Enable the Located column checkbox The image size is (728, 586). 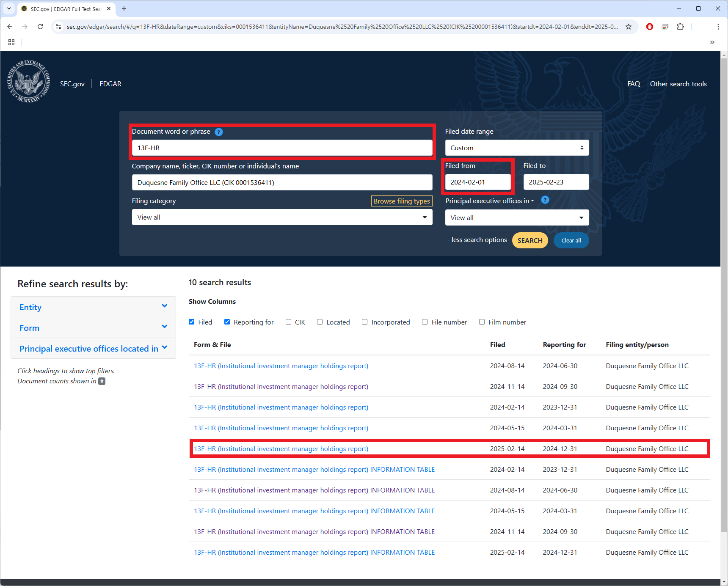320,322
